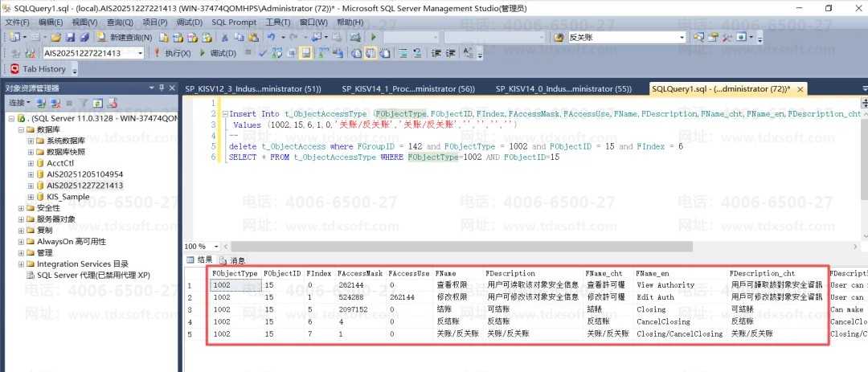Open the Tab History toolbar button

point(38,69)
